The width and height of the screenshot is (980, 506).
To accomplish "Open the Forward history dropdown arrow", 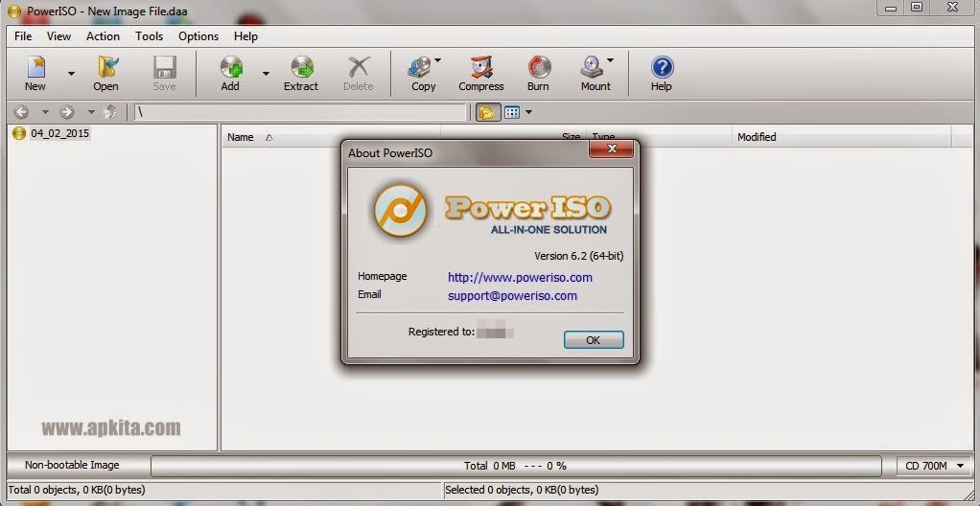I will point(91,112).
